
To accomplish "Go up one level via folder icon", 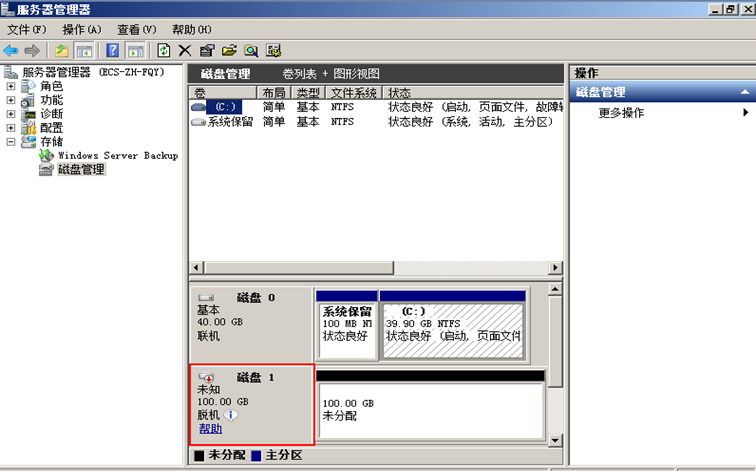I will [61, 50].
